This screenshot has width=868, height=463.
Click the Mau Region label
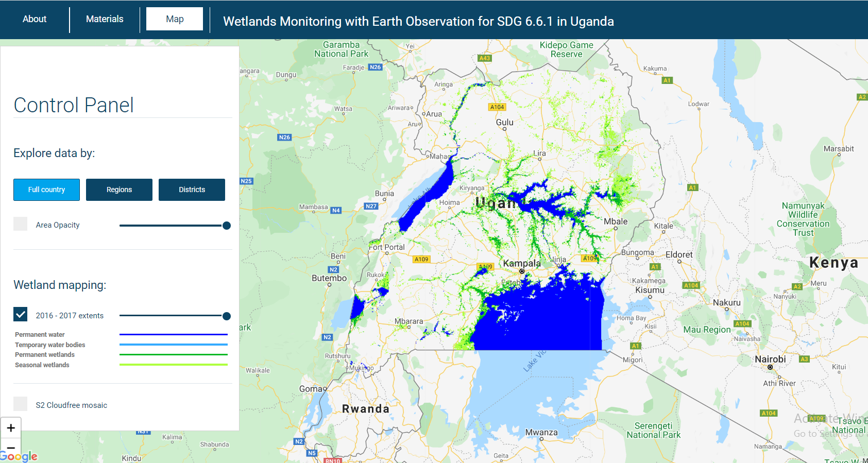tap(707, 330)
